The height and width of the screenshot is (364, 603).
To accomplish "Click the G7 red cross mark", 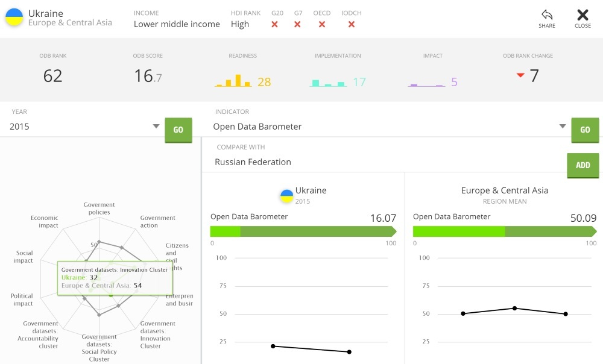I will (x=297, y=24).
